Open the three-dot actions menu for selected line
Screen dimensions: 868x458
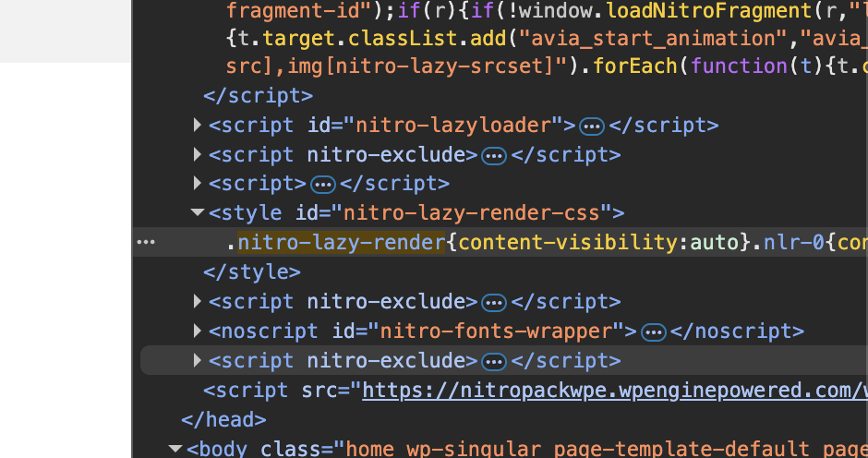(x=146, y=242)
